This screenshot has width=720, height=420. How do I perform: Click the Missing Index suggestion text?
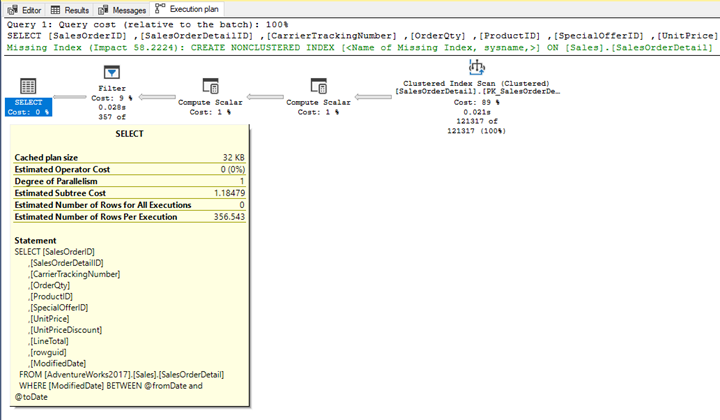[x=359, y=48]
